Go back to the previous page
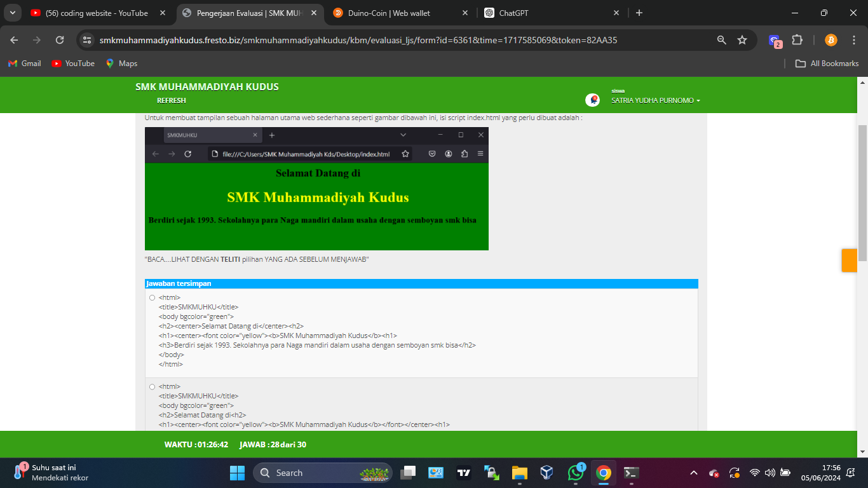 pyautogui.click(x=14, y=40)
